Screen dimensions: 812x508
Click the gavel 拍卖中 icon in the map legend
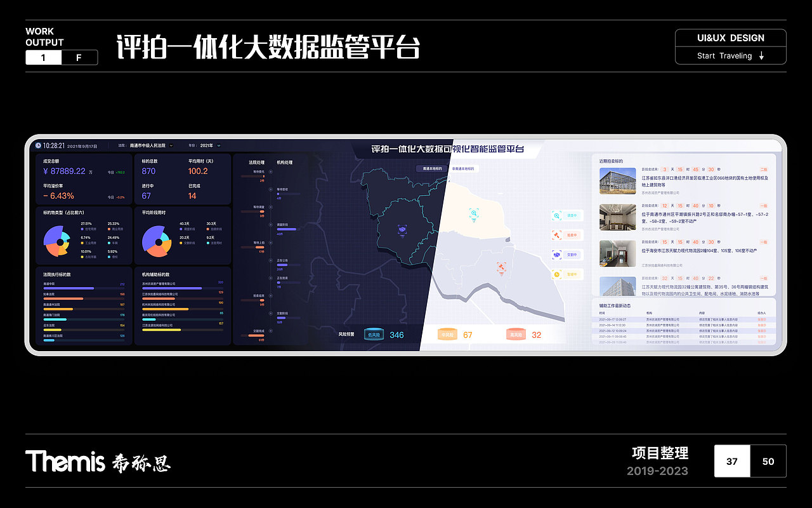point(556,234)
